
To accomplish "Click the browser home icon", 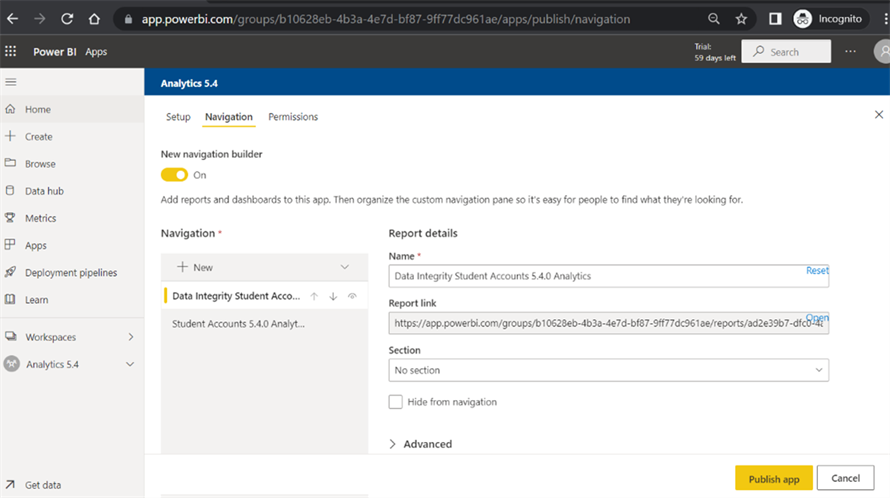I will point(94,19).
